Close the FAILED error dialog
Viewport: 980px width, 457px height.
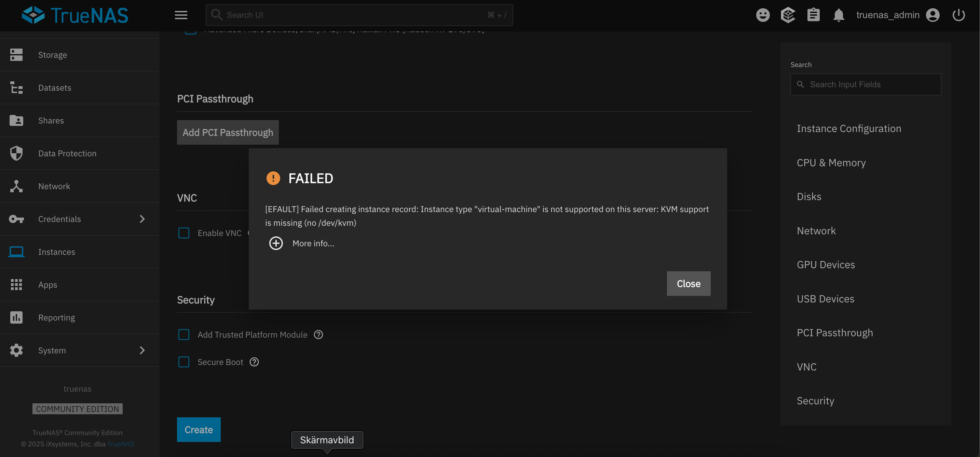[x=688, y=283]
